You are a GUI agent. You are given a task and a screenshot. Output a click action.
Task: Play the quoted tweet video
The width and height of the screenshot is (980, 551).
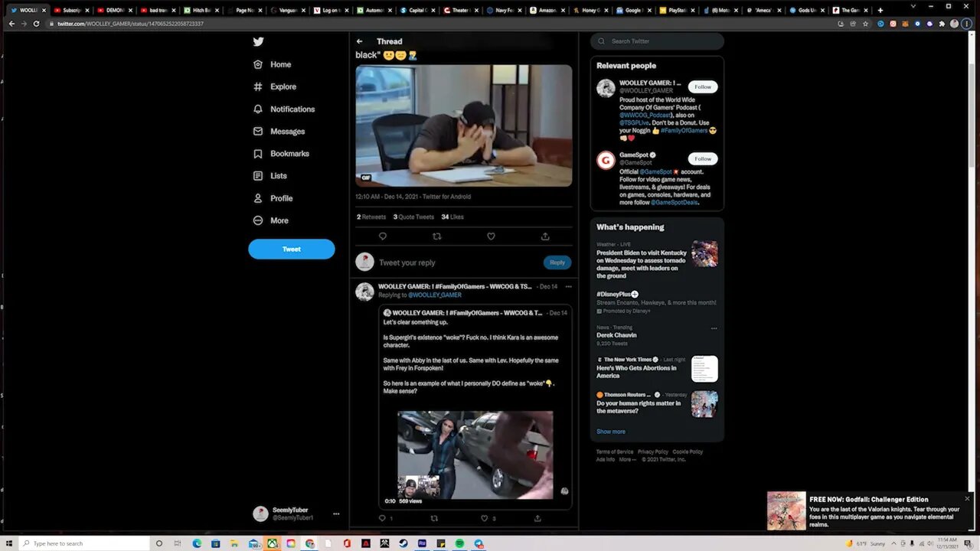point(475,455)
